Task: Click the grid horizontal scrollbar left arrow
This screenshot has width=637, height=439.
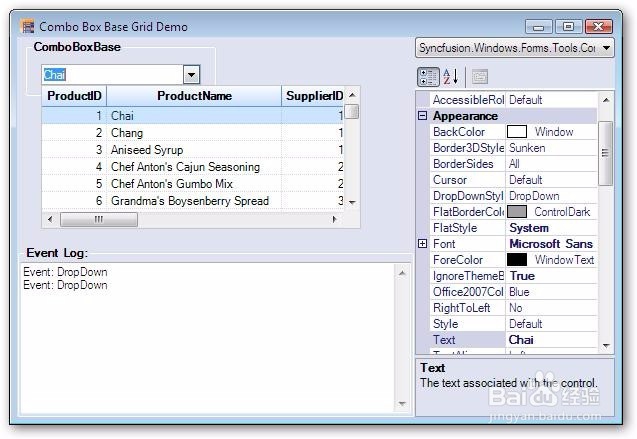Action: click(50, 219)
